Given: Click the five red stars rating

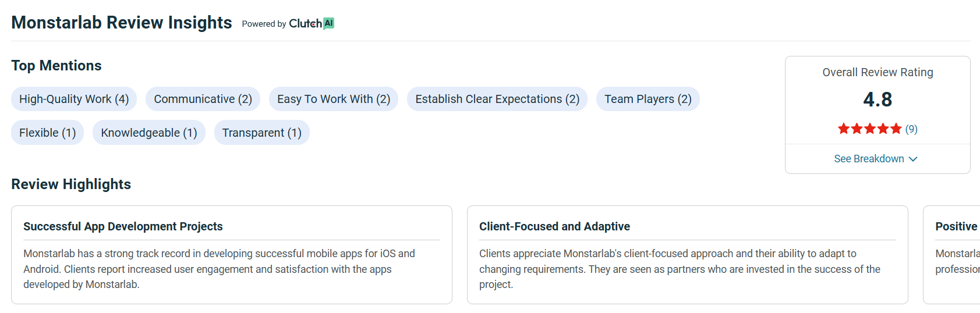Looking at the screenshot, I should point(869,129).
